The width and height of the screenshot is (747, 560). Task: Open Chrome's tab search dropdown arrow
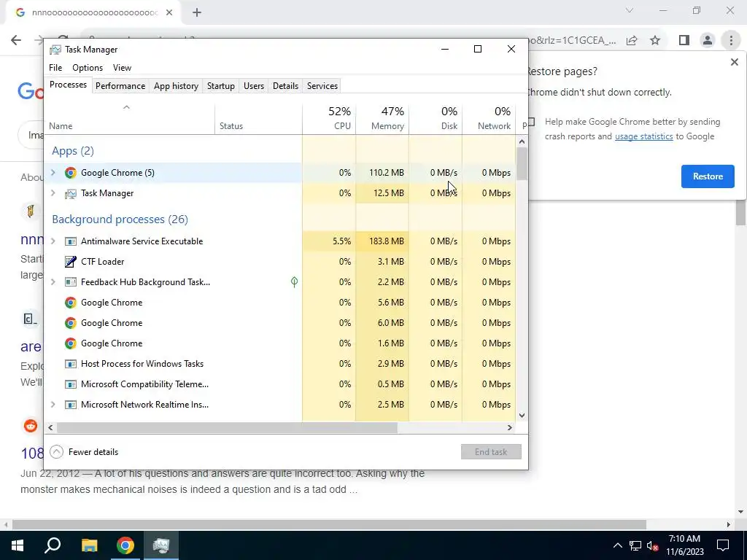click(630, 10)
